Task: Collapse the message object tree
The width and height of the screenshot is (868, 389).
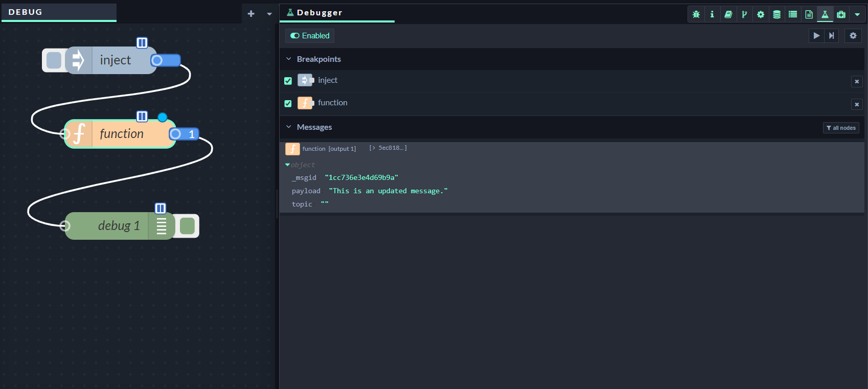Action: (287, 165)
